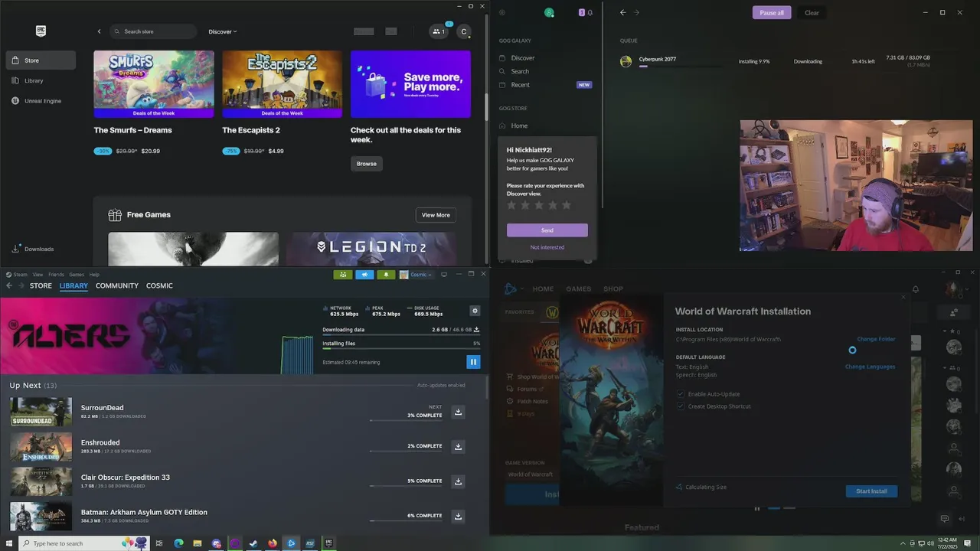Click Browse button in Epic deals

pyautogui.click(x=366, y=164)
